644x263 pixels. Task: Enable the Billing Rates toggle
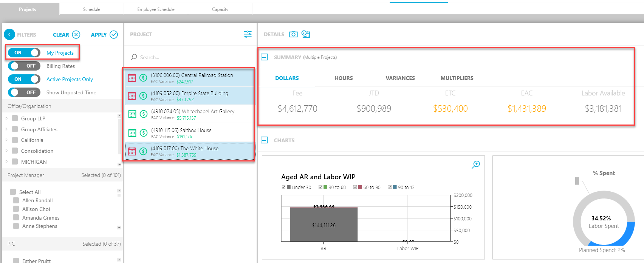[24, 66]
